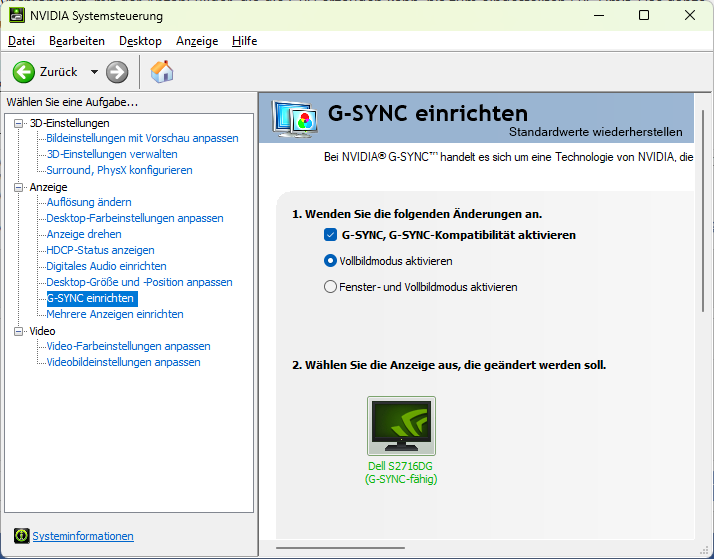Open Desktop-Farbeinstellungen anpassen

pyautogui.click(x=135, y=218)
